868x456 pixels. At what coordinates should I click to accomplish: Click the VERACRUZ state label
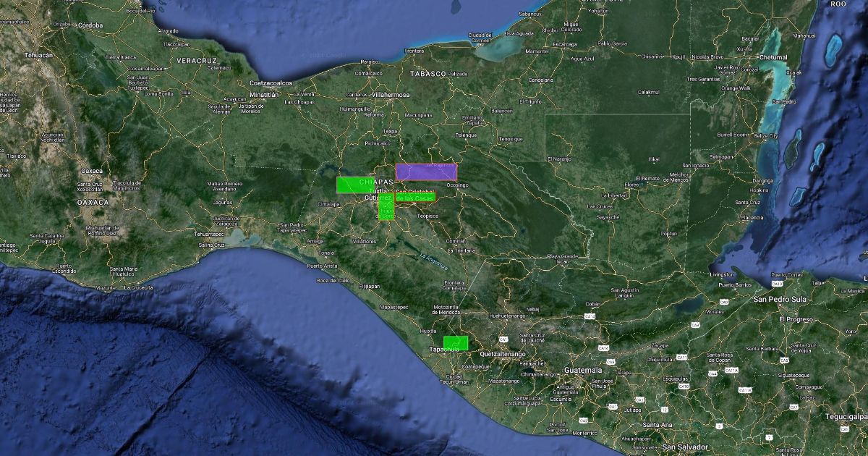[197, 59]
